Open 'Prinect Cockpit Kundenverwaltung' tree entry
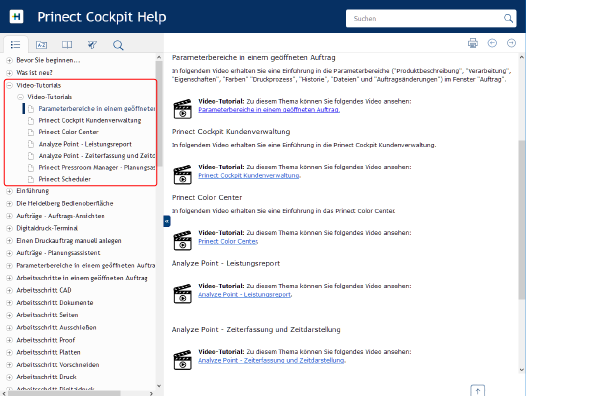 90,120
